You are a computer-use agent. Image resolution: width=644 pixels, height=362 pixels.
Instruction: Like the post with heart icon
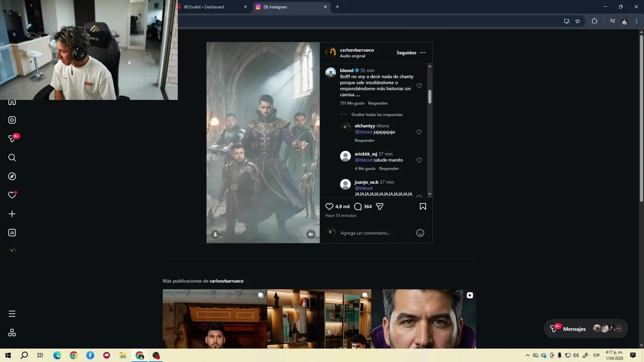(329, 207)
